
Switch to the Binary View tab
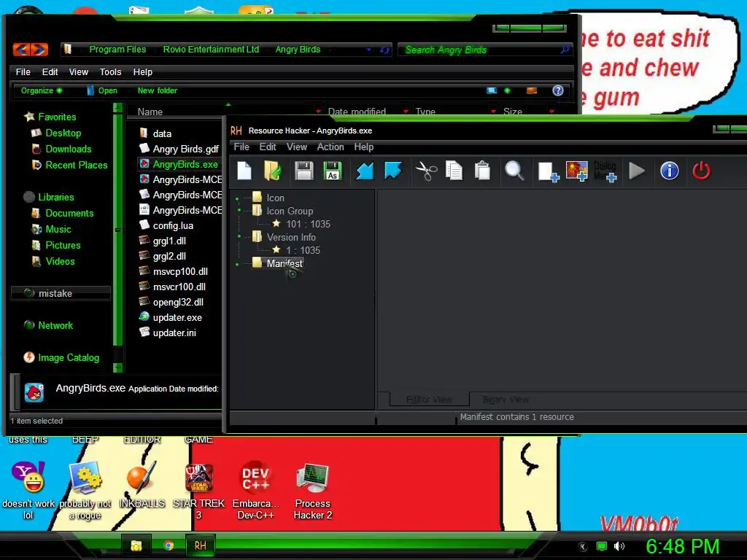click(x=506, y=399)
